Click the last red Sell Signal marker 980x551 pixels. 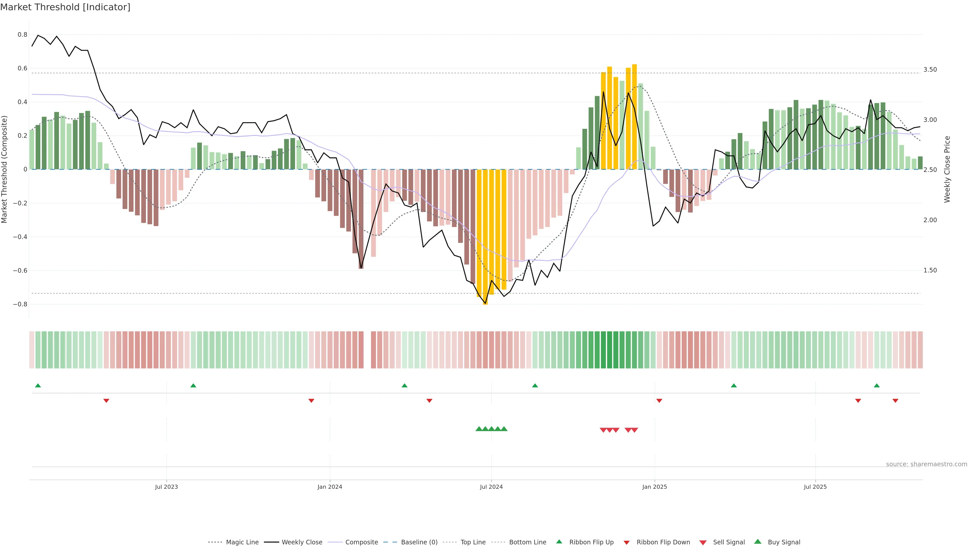click(x=634, y=430)
